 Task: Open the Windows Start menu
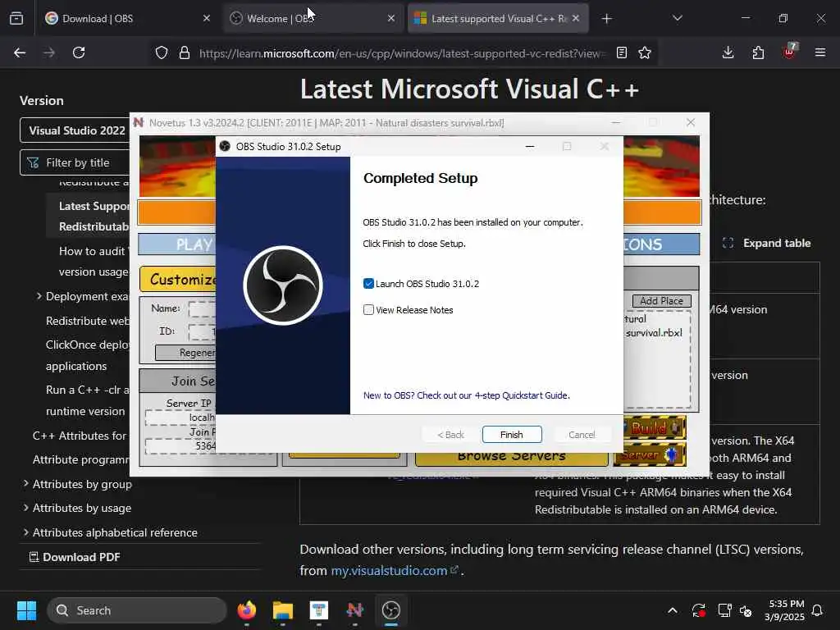click(x=26, y=610)
